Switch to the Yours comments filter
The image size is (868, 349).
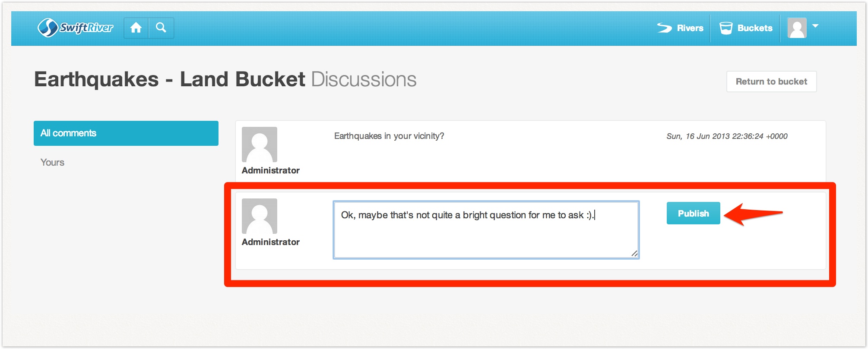tap(52, 162)
